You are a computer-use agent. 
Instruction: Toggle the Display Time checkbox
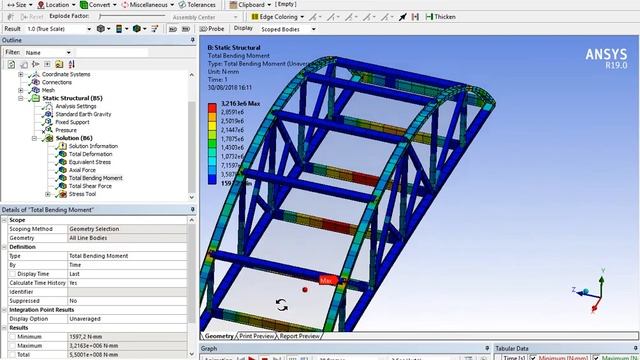point(13,274)
